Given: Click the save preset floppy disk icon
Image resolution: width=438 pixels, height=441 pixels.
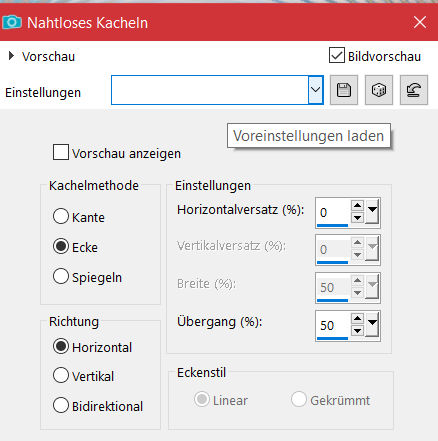Looking at the screenshot, I should (x=344, y=90).
